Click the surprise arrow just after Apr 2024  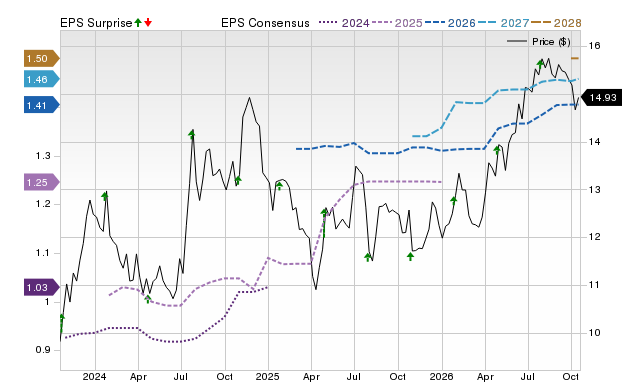coord(148,299)
